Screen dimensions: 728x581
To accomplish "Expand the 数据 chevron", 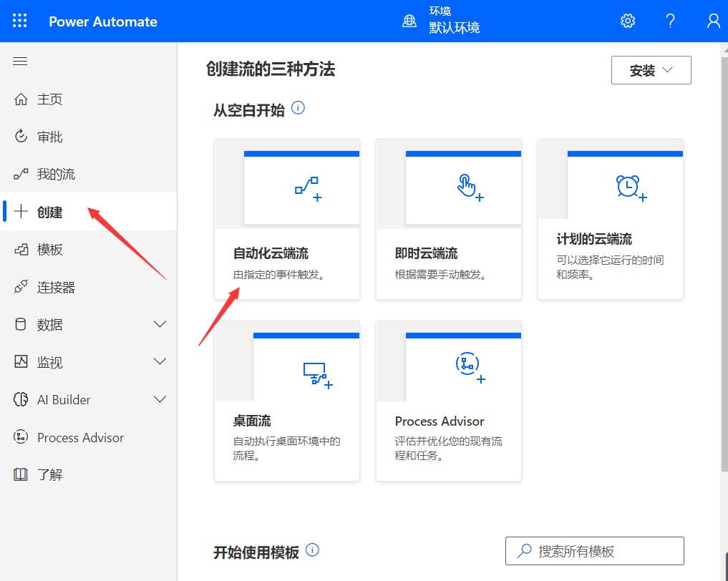I will [160, 324].
